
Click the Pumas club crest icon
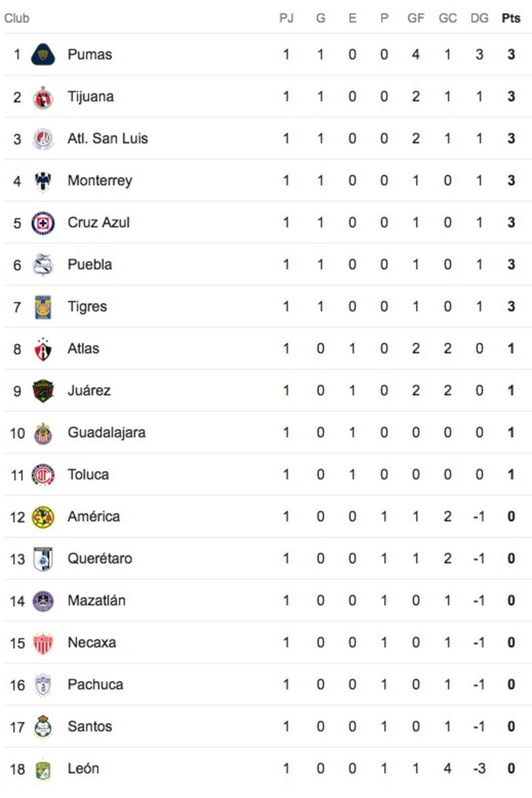coord(43,55)
